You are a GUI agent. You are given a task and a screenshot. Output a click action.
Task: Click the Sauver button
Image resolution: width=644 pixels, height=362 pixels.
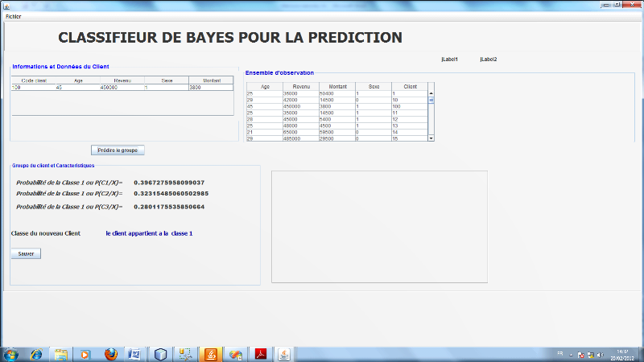(x=26, y=253)
